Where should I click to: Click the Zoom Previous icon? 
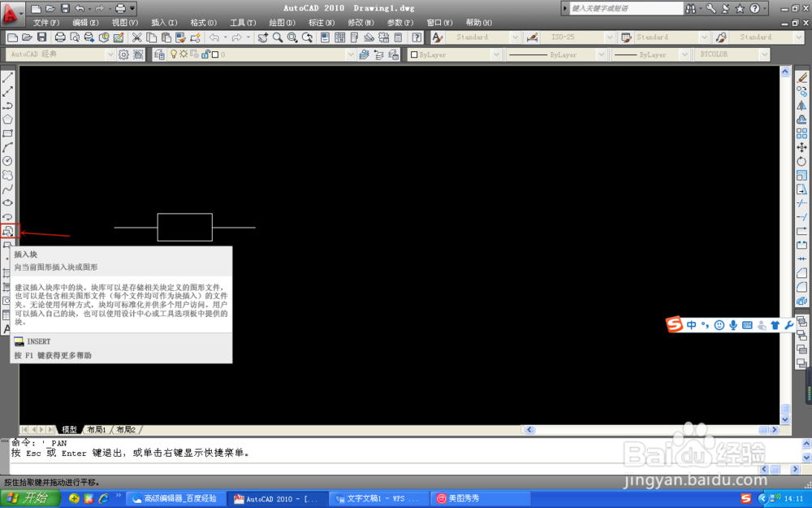tap(307, 37)
